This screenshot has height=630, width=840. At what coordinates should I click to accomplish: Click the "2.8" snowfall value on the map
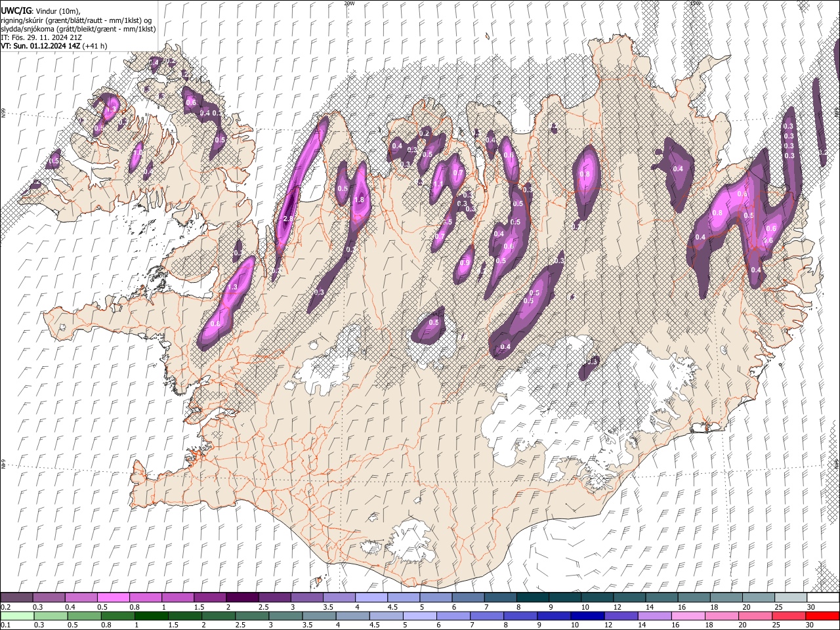(x=287, y=219)
